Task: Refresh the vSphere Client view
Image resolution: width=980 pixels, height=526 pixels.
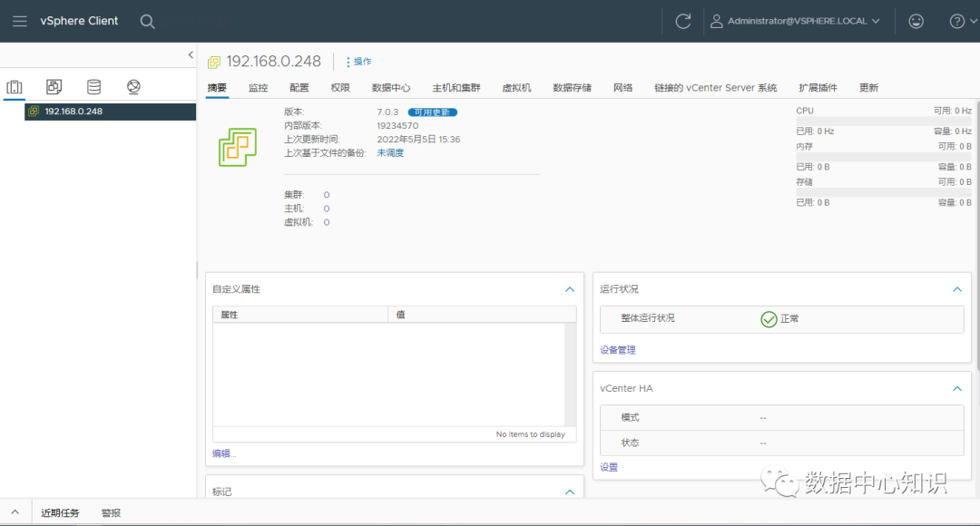Action: tap(683, 21)
